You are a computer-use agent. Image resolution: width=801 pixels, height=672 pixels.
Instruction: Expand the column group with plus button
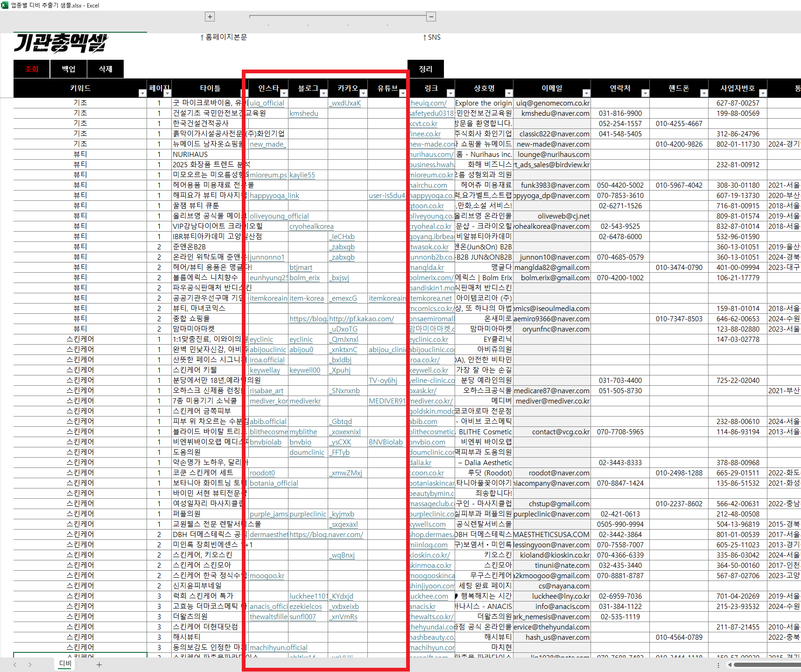point(210,17)
